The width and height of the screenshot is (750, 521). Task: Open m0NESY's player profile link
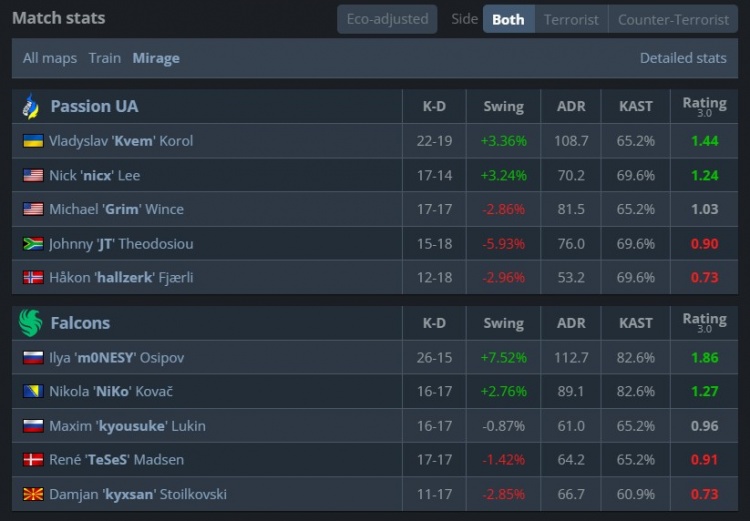[x=116, y=358]
